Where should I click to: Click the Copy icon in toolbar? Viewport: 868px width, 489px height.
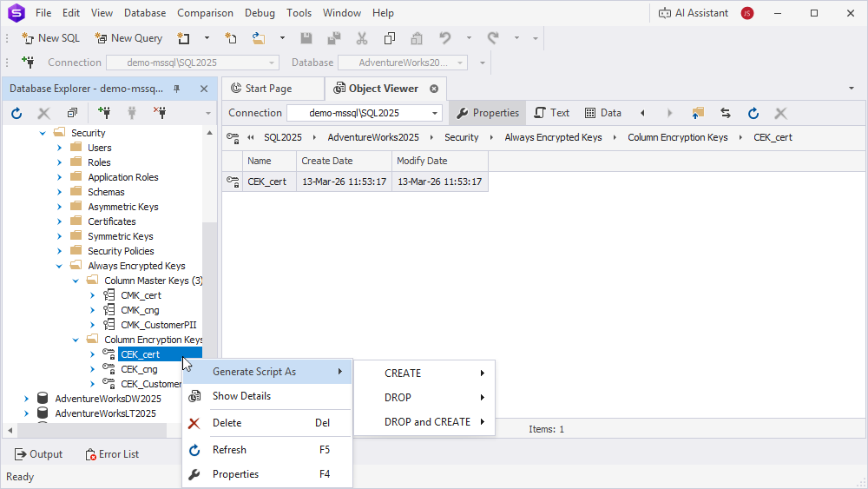point(390,38)
